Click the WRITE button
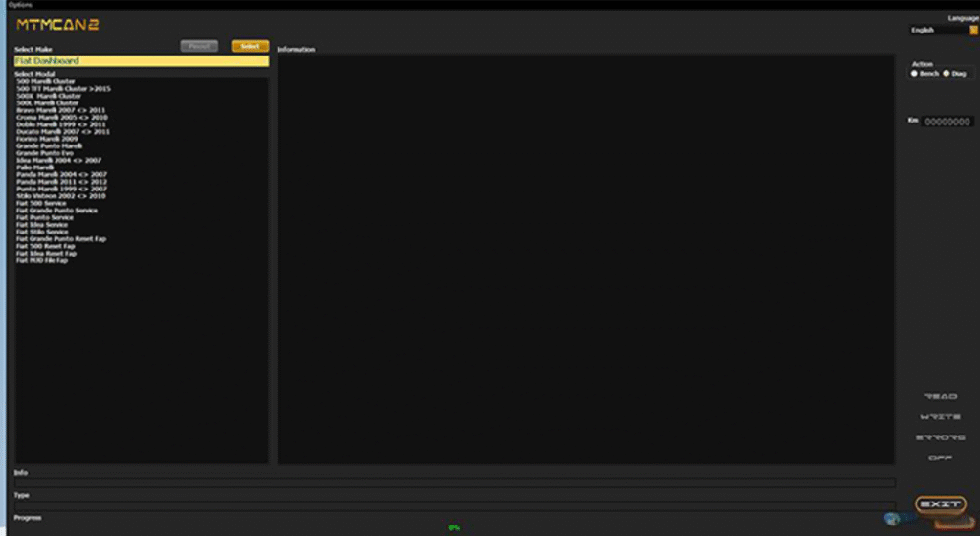Viewport: 980px width, 536px height. [941, 416]
